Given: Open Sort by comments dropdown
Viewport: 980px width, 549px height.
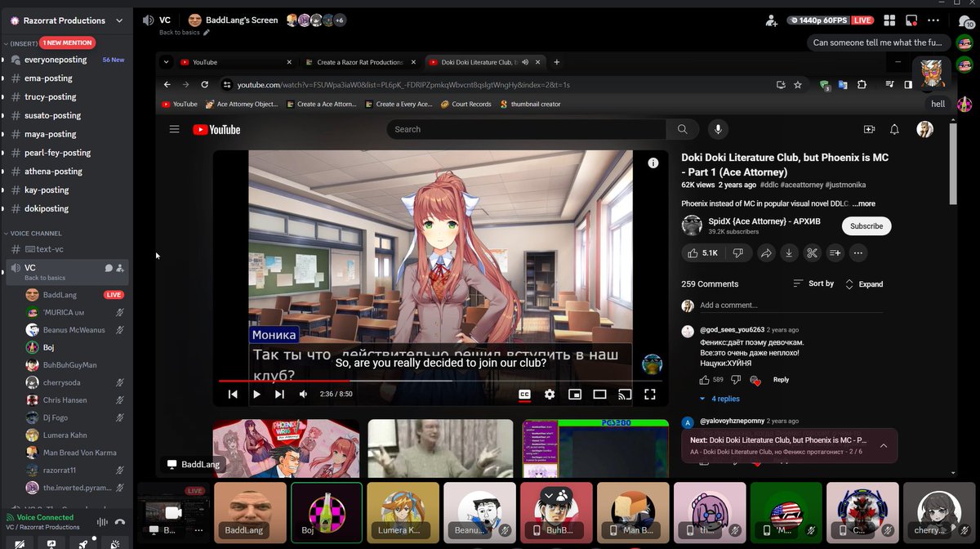Looking at the screenshot, I should (x=813, y=283).
